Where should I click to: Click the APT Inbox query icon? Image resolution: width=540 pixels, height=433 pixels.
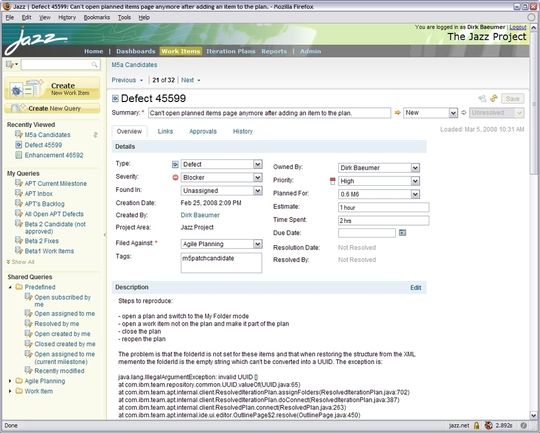coord(19,193)
